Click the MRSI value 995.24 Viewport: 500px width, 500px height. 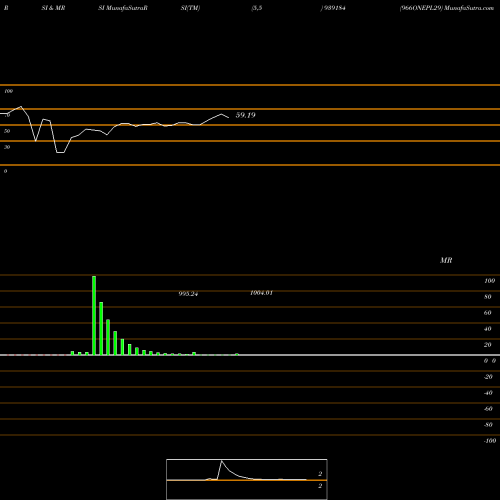(188, 294)
